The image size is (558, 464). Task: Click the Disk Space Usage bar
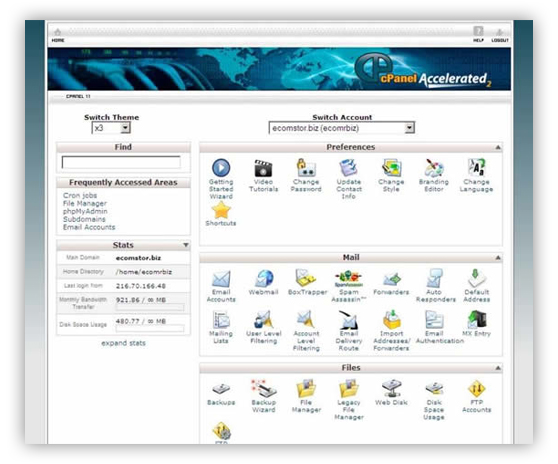pyautogui.click(x=150, y=329)
